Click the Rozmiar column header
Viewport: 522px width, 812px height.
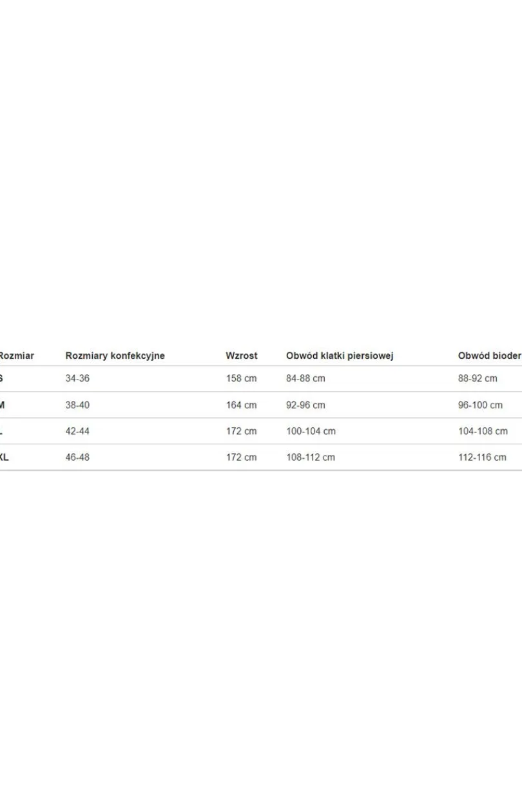[x=17, y=356]
